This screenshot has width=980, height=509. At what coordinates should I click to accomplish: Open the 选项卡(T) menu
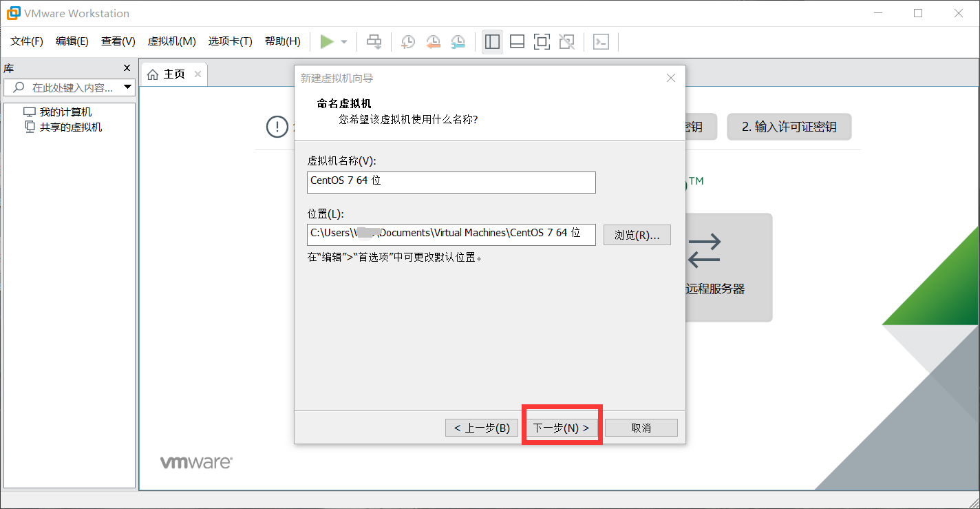click(231, 41)
